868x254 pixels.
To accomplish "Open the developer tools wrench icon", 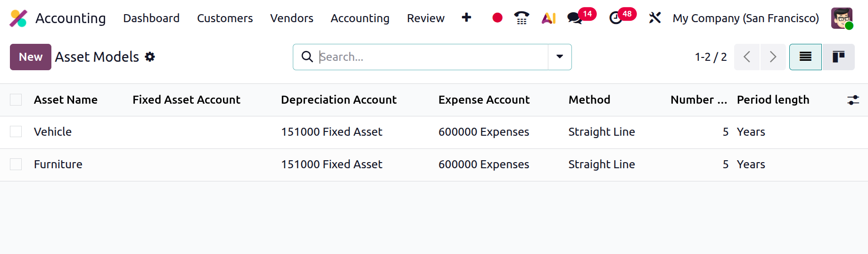I will point(654,18).
